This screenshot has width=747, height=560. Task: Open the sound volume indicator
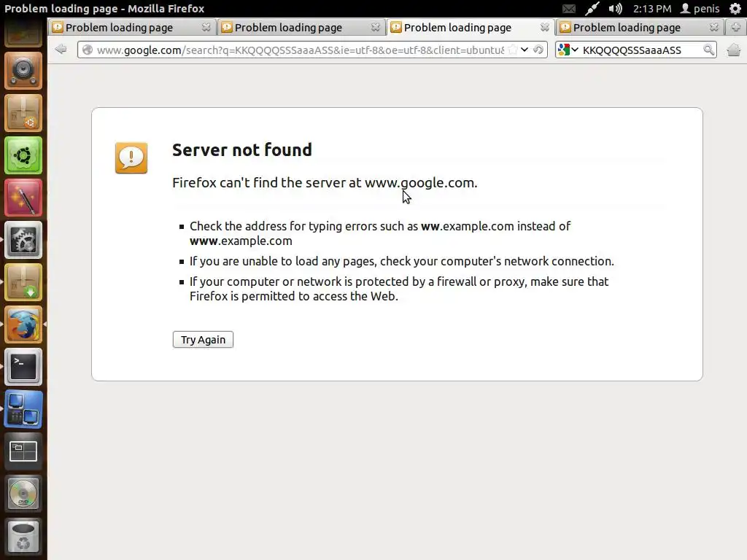pyautogui.click(x=615, y=9)
